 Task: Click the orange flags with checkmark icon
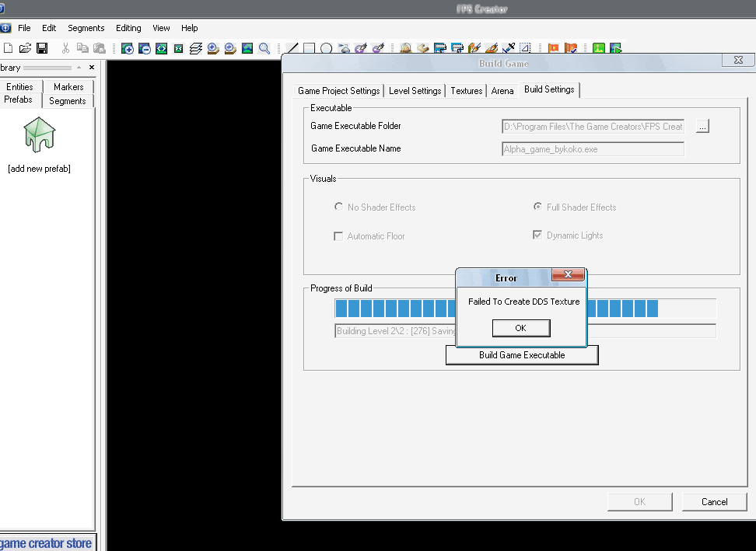coord(571,48)
